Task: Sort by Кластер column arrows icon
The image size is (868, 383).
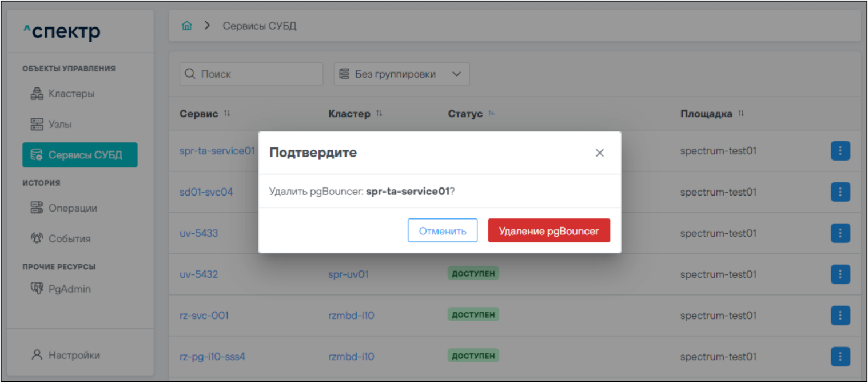Action: pos(379,114)
